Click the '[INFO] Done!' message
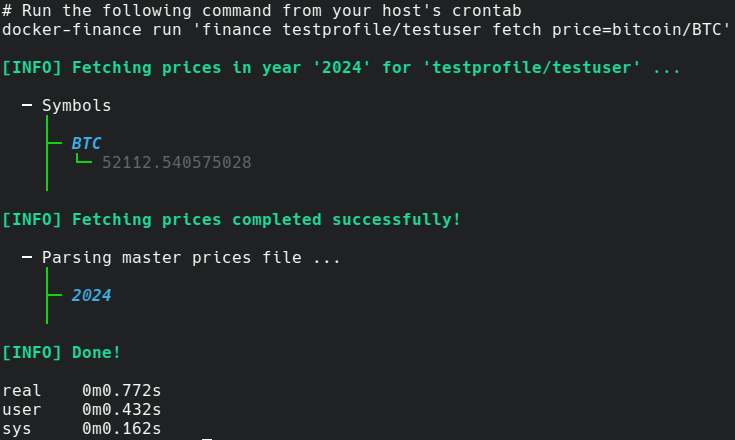735x440 pixels. [x=61, y=352]
